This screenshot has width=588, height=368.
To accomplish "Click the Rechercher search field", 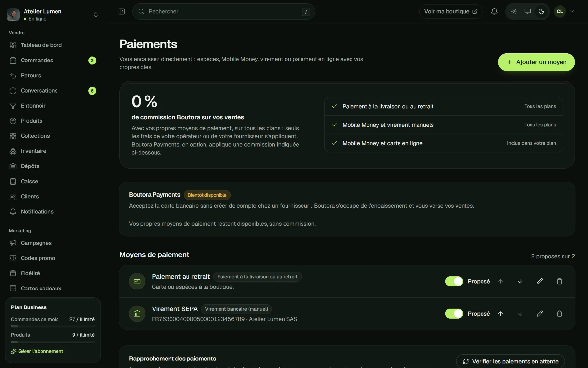I will [x=223, y=11].
